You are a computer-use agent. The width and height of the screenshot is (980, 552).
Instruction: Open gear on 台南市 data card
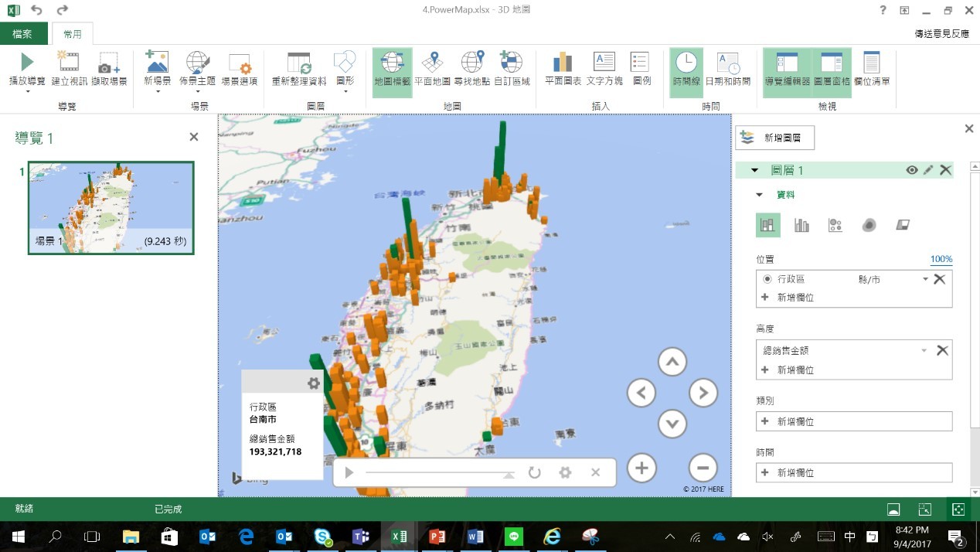pyautogui.click(x=313, y=383)
